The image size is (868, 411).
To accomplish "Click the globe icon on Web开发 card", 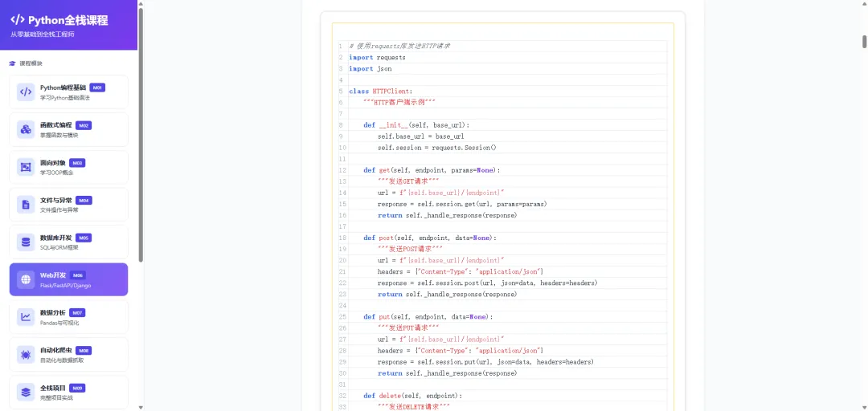I will 26,279.
